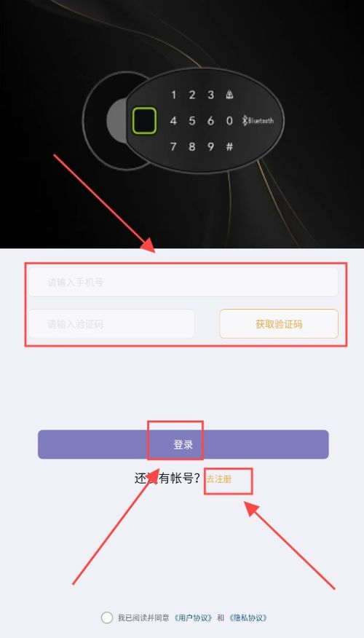
Task: Tap digit 6 on the lock keypad
Action: (210, 121)
